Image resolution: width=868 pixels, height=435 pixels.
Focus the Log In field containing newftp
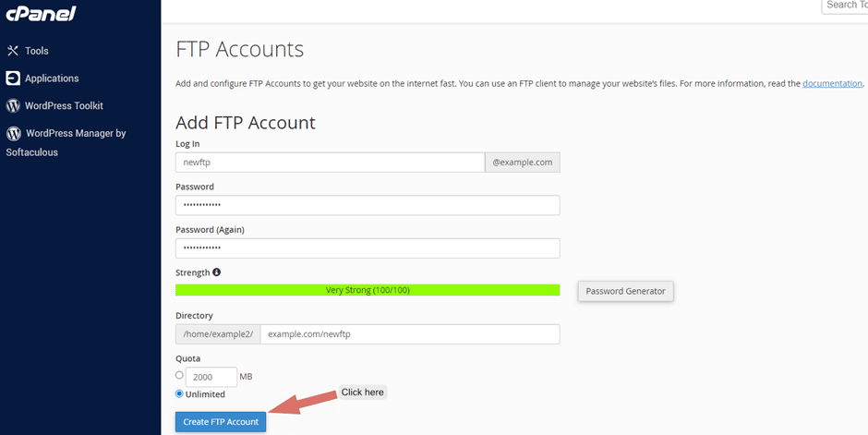coord(331,163)
